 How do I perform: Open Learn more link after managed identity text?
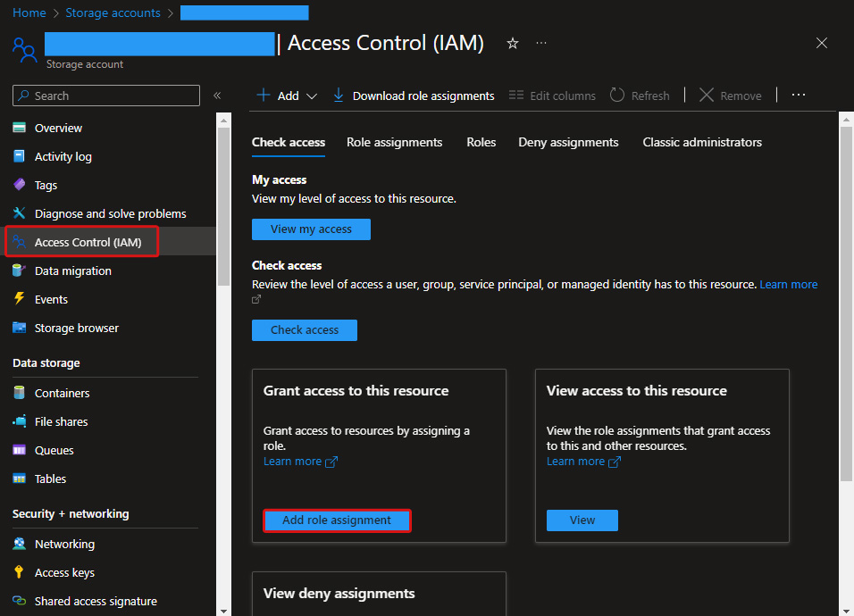788,284
